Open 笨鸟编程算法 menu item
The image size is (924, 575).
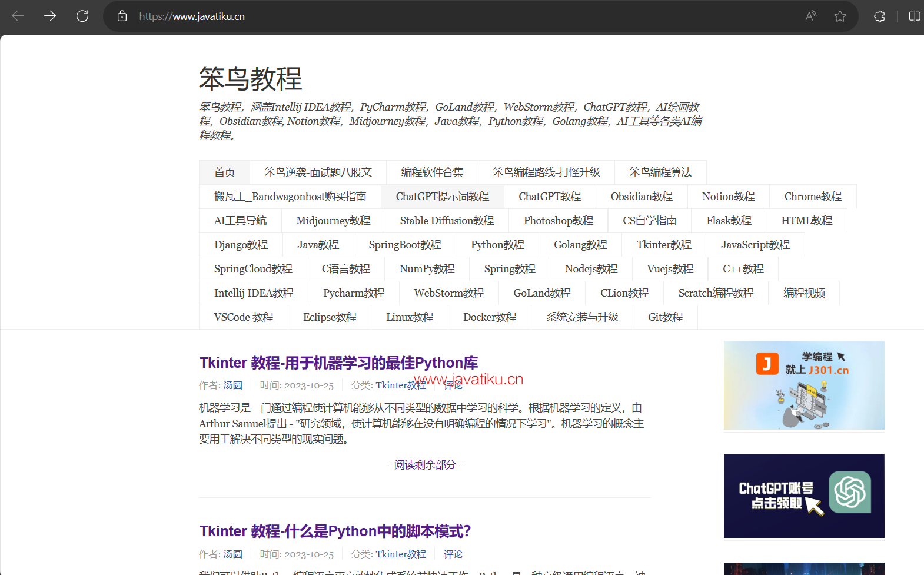pos(660,172)
